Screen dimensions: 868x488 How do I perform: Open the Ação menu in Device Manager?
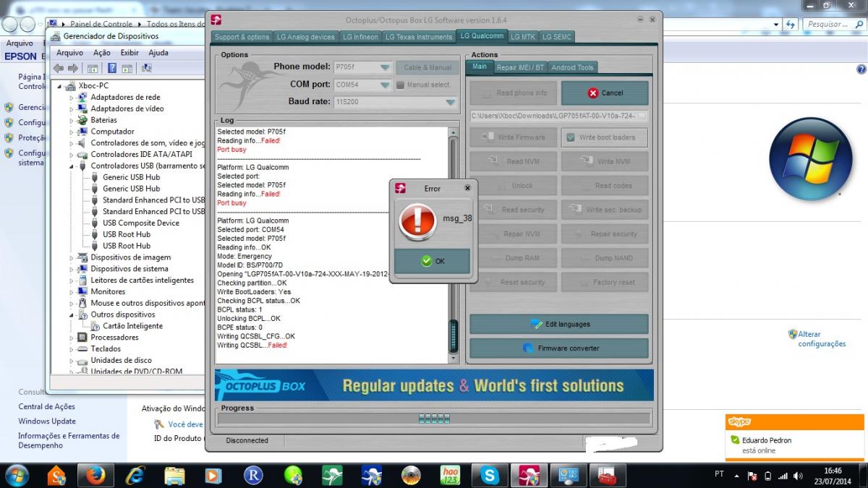[102, 53]
